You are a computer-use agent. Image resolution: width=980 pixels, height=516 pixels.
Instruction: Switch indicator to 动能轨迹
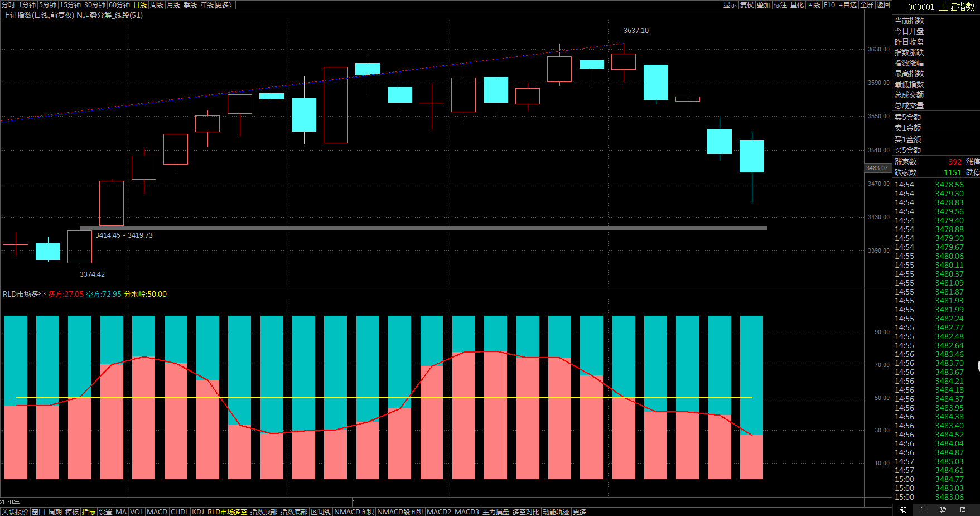click(556, 512)
